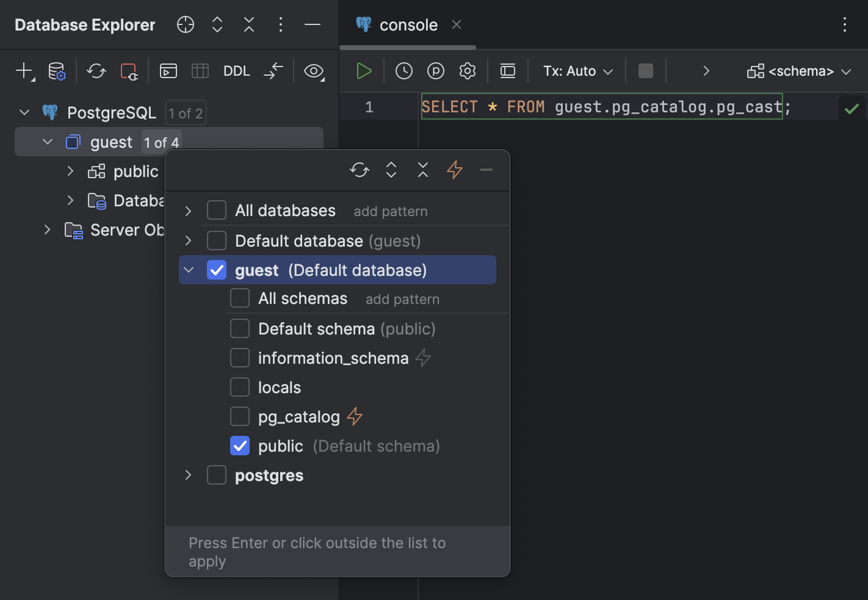Disconnect the data source with the red plug icon

129,71
